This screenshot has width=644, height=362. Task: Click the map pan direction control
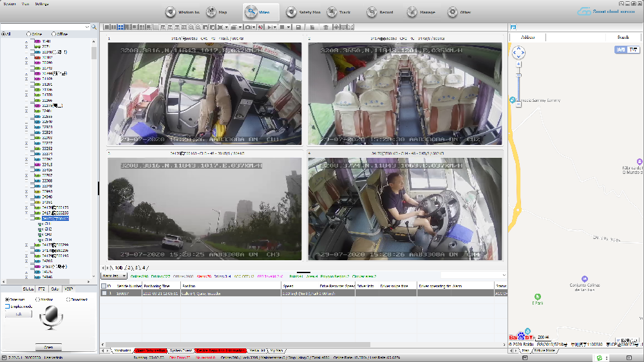pos(518,53)
